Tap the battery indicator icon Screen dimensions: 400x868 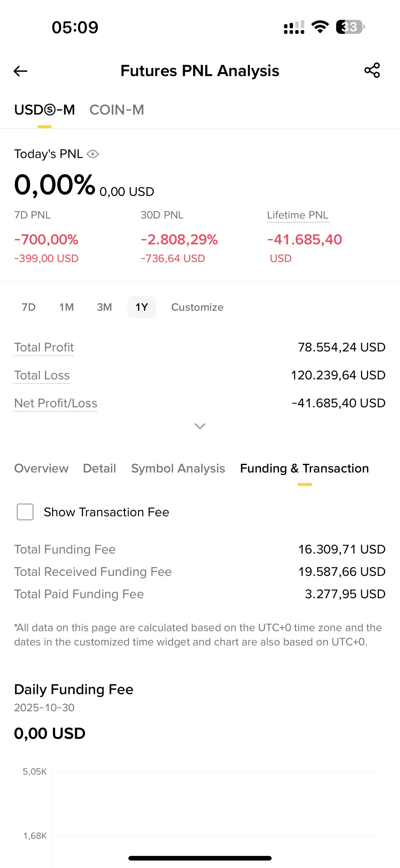tap(350, 27)
